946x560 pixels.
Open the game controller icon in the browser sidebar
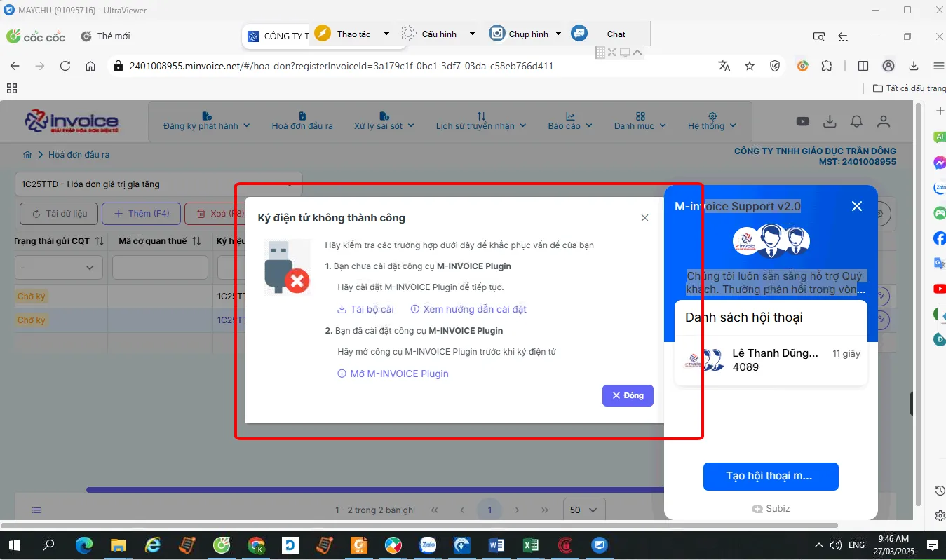[940, 213]
